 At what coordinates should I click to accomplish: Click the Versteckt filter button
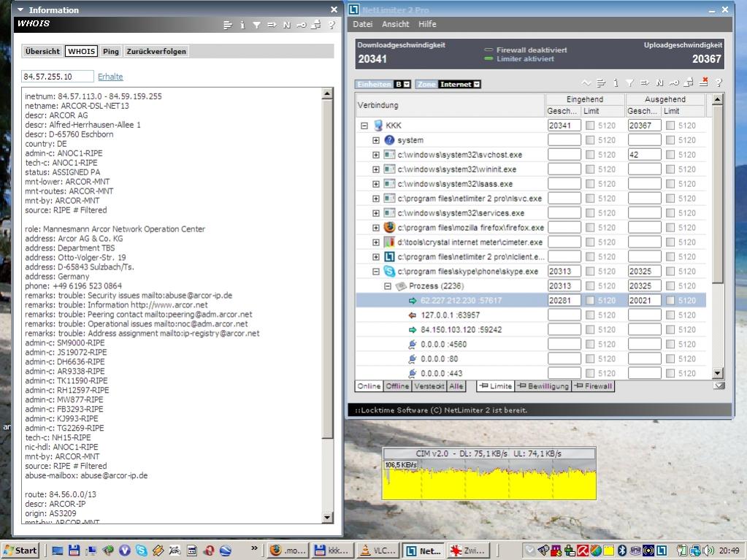[x=429, y=386]
